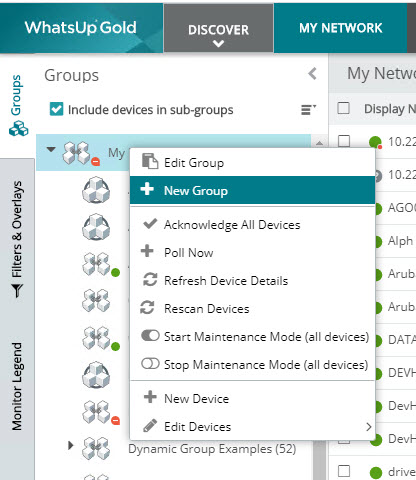Click the Refresh Device Details arrows icon
This screenshot has height=480, width=416.
[150, 280]
